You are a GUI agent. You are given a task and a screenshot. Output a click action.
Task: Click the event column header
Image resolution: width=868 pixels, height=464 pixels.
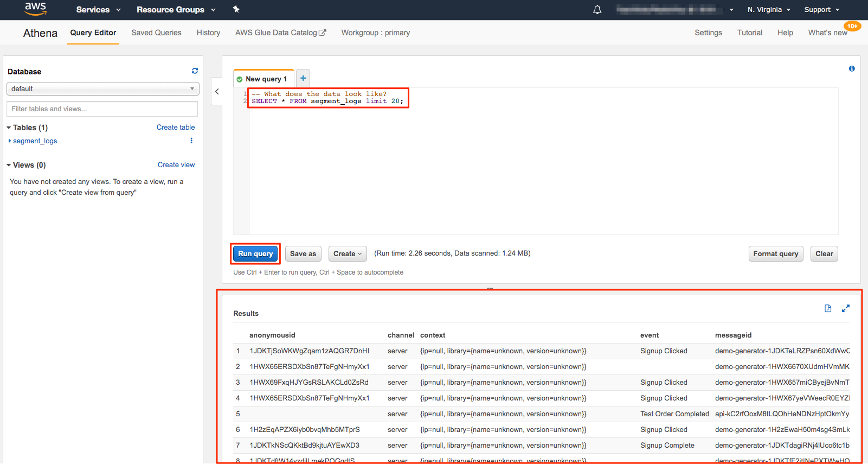[650, 335]
